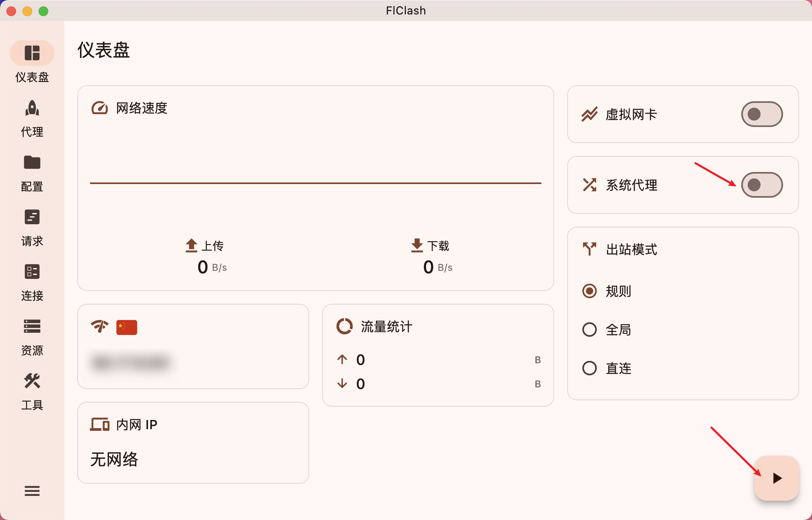Open the 资源 resources icon in sidebar
The height and width of the screenshot is (520, 812).
click(32, 326)
